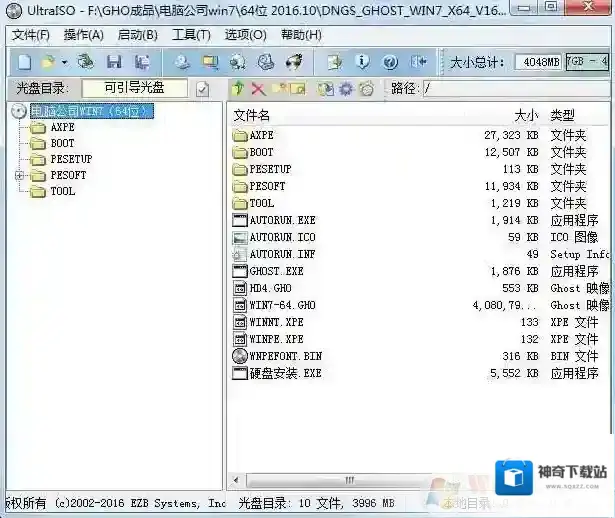Toggle the checkbox next to 可引导光盘
Screen dimensions: 615x518
pyautogui.click(x=203, y=89)
